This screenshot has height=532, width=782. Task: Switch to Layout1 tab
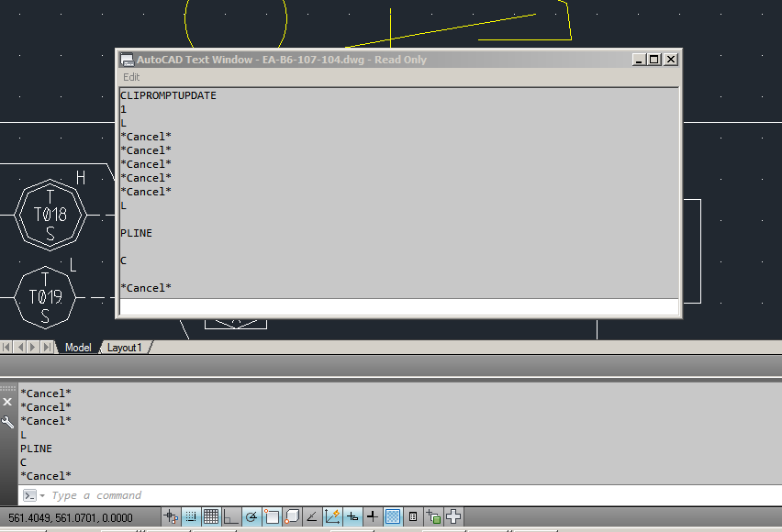125,348
